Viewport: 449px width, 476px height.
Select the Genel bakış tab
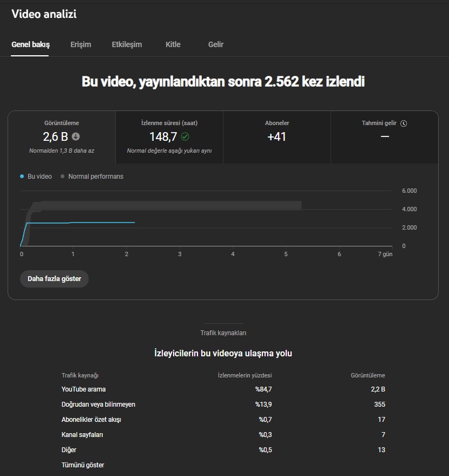tap(30, 44)
